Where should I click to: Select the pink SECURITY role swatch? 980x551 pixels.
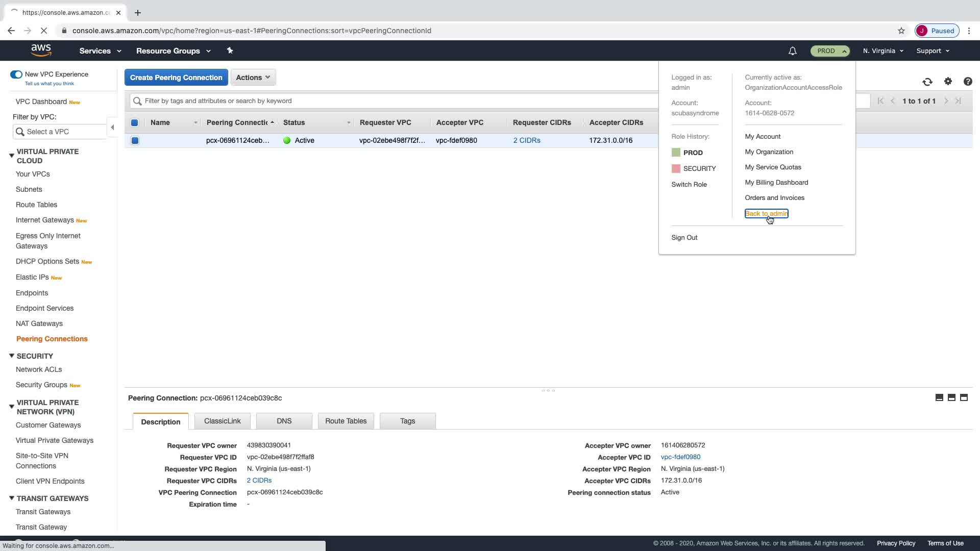pos(676,169)
